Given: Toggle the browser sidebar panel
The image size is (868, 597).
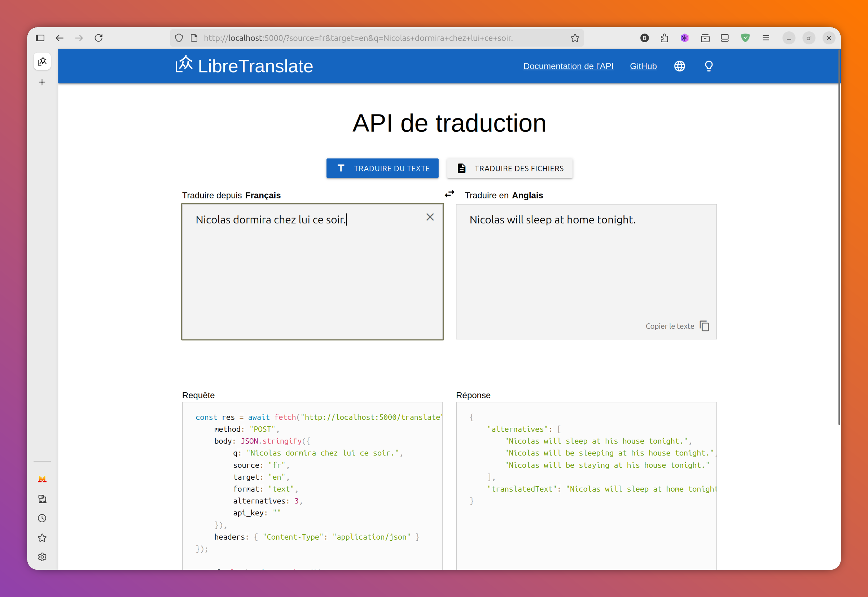Looking at the screenshot, I should tap(40, 38).
